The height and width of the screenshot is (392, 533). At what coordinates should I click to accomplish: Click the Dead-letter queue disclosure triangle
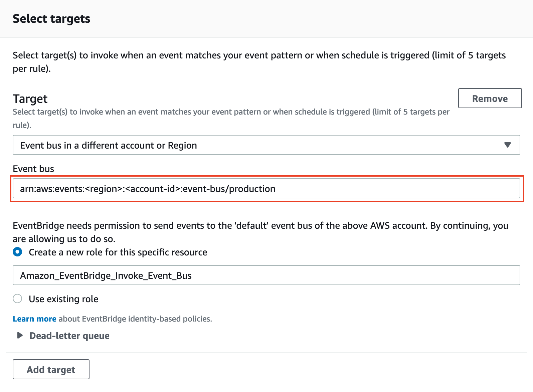(19, 336)
